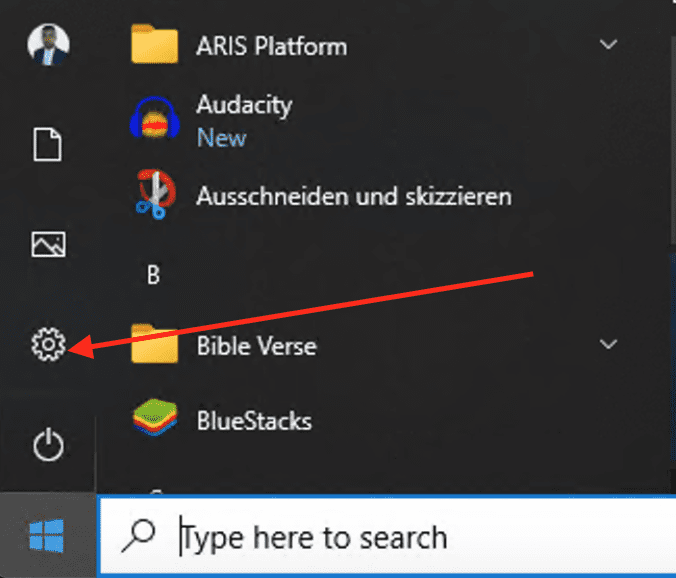Image resolution: width=676 pixels, height=578 pixels.
Task: Click the Audacity headphones app icon
Action: [x=154, y=120]
